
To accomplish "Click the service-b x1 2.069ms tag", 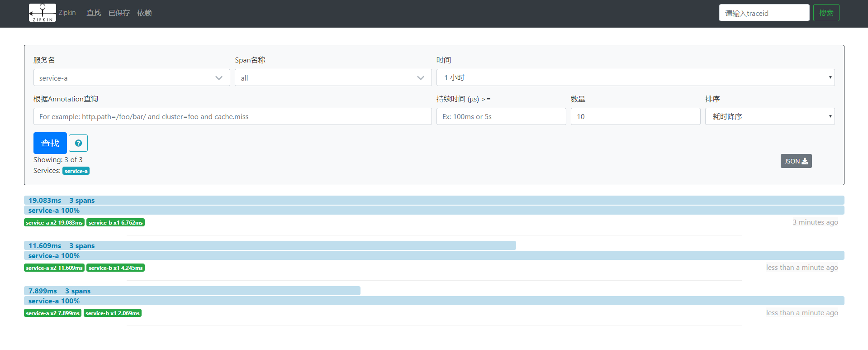I will point(113,313).
